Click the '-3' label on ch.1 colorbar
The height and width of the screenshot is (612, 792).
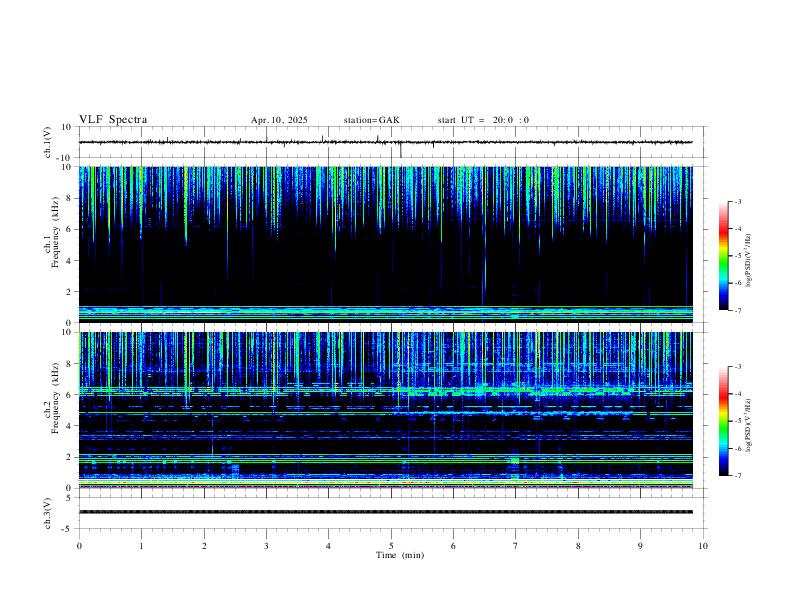click(x=737, y=201)
